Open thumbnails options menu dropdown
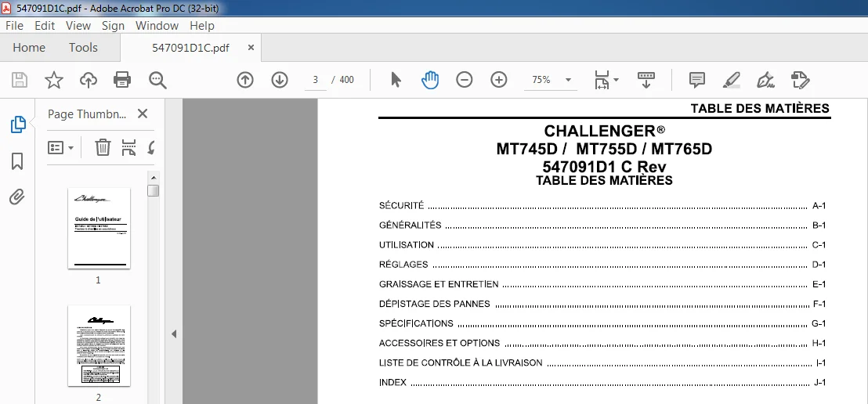 pos(61,148)
